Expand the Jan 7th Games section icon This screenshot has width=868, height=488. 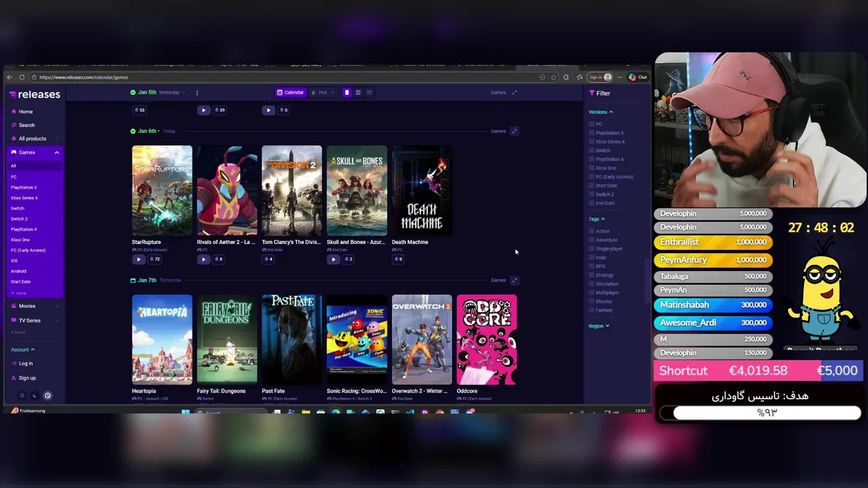(514, 281)
